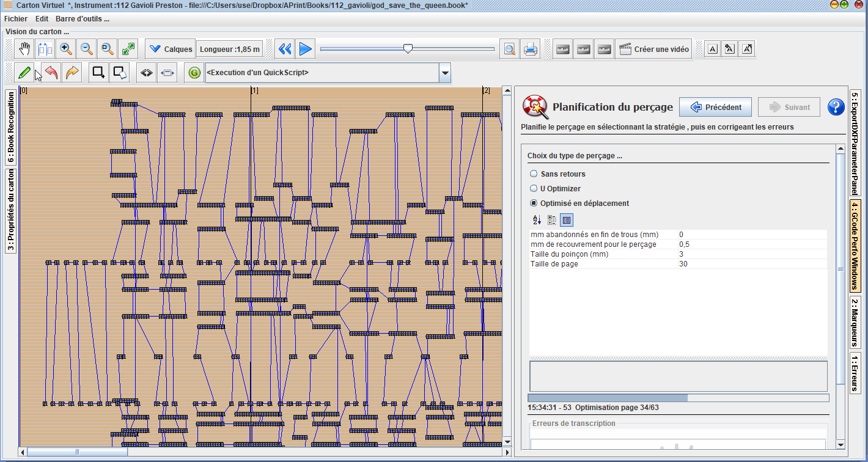This screenshot has height=462, width=868.
Task: Run the green G QuickScript icon
Action: pyautogui.click(x=194, y=73)
